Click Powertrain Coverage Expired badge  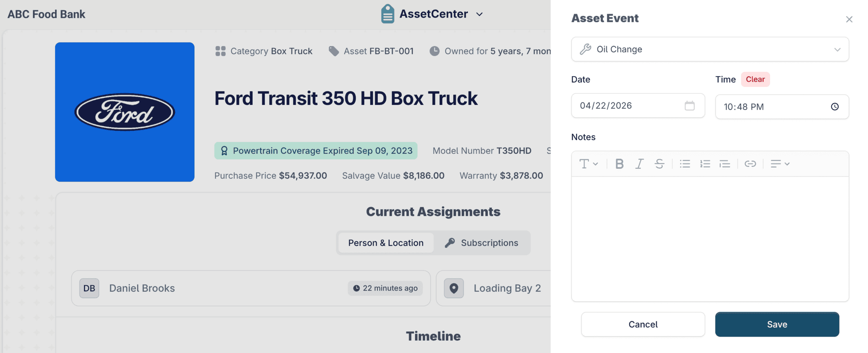tap(316, 151)
